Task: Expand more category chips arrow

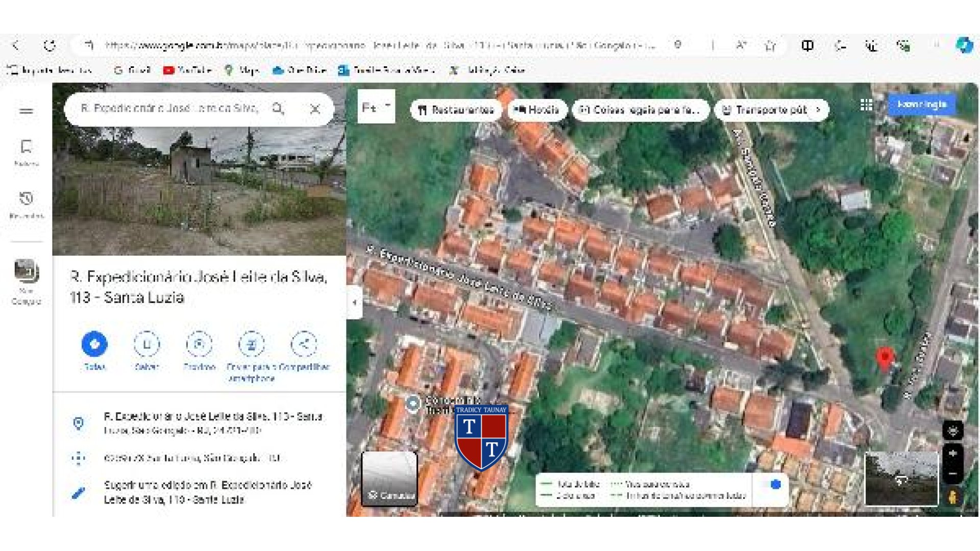Action: [x=818, y=110]
